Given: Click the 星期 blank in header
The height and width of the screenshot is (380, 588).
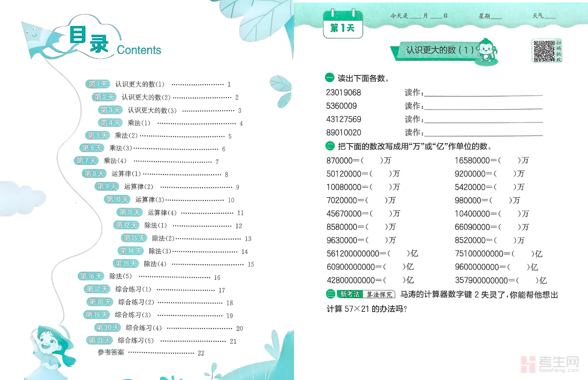Looking at the screenshot, I should click(496, 17).
